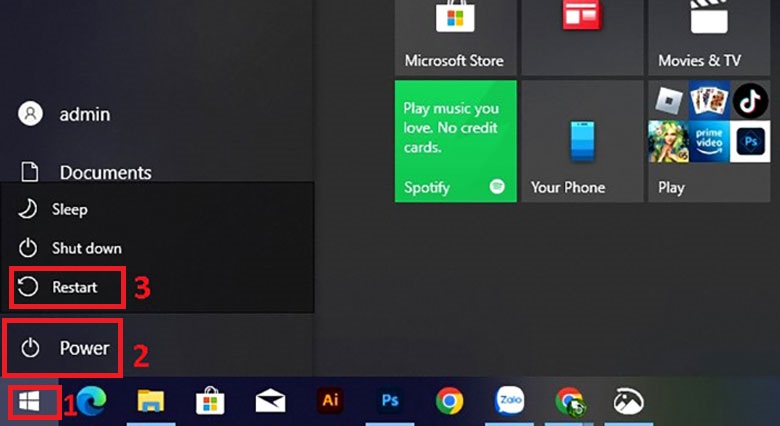Open Microsoft Edge from the taskbar

91,402
